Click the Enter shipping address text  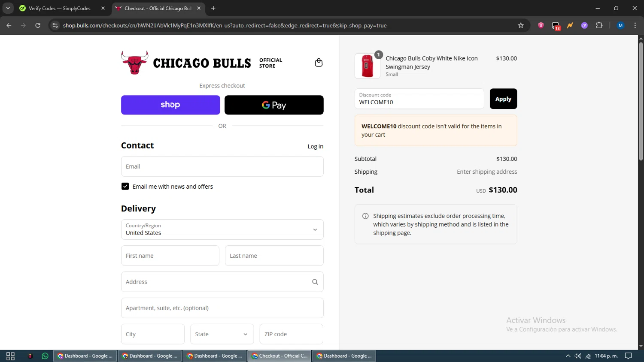coord(487,172)
